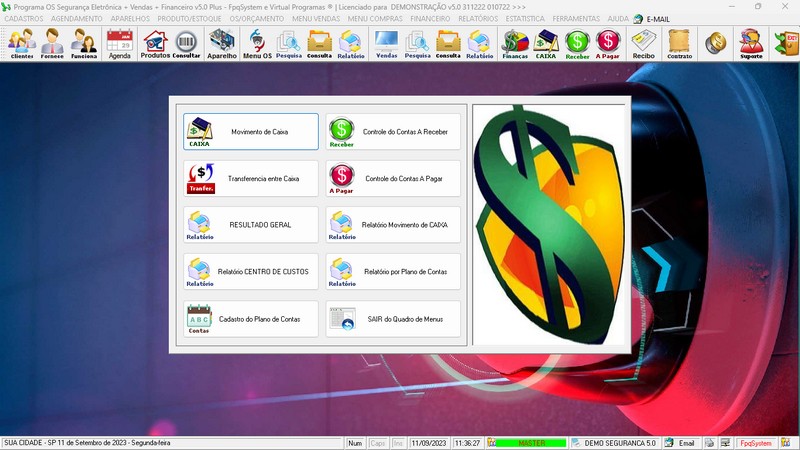Open Produtos from the toolbar
The image size is (800, 450).
pyautogui.click(x=154, y=43)
